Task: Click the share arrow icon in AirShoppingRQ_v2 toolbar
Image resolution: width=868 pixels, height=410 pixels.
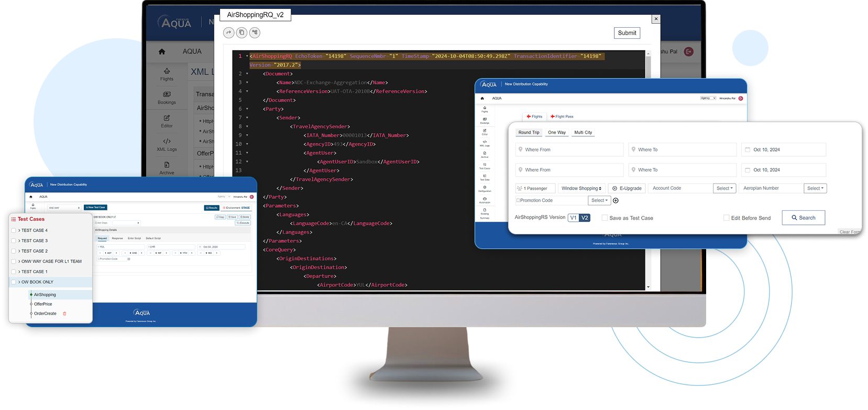Action: coord(228,33)
